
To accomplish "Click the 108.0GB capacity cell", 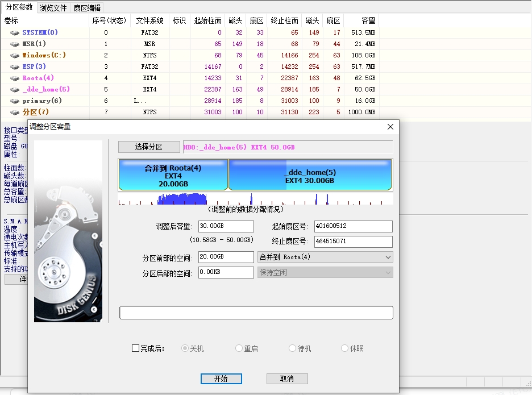I will pos(363,55).
